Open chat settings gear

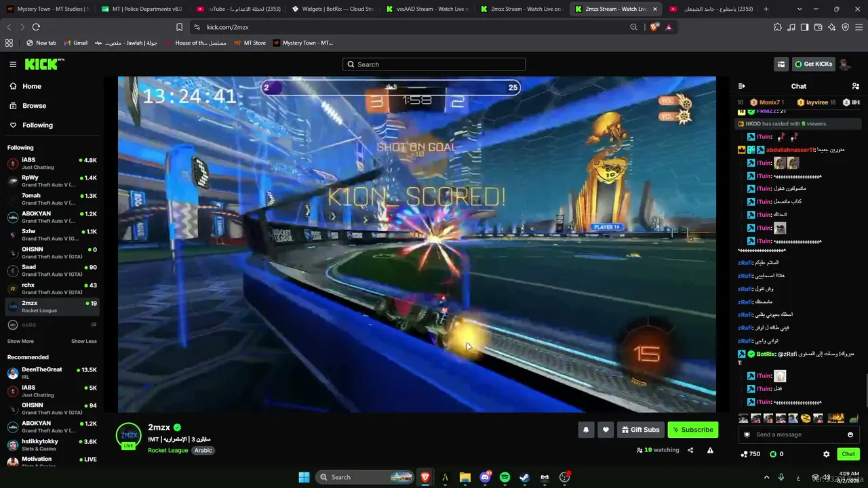click(826, 454)
